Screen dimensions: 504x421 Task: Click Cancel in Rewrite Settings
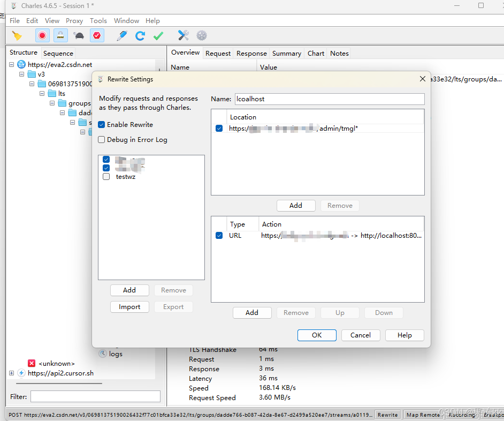[361, 335]
